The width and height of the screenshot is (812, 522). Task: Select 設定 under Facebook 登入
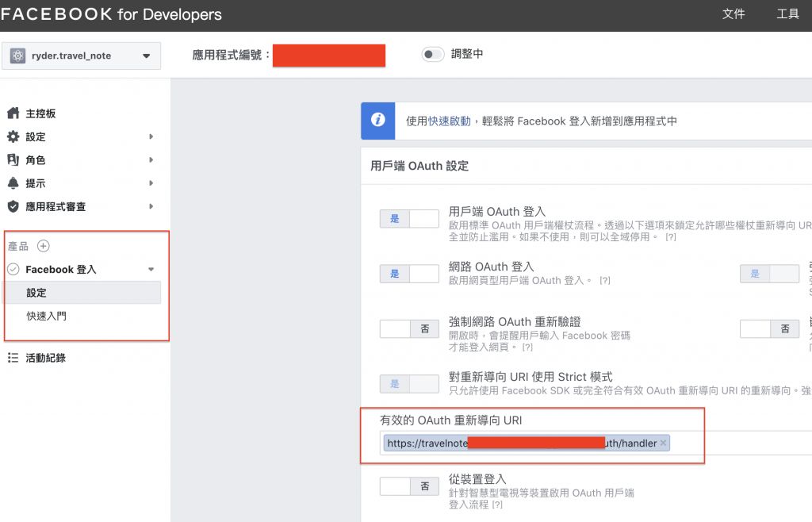point(82,293)
